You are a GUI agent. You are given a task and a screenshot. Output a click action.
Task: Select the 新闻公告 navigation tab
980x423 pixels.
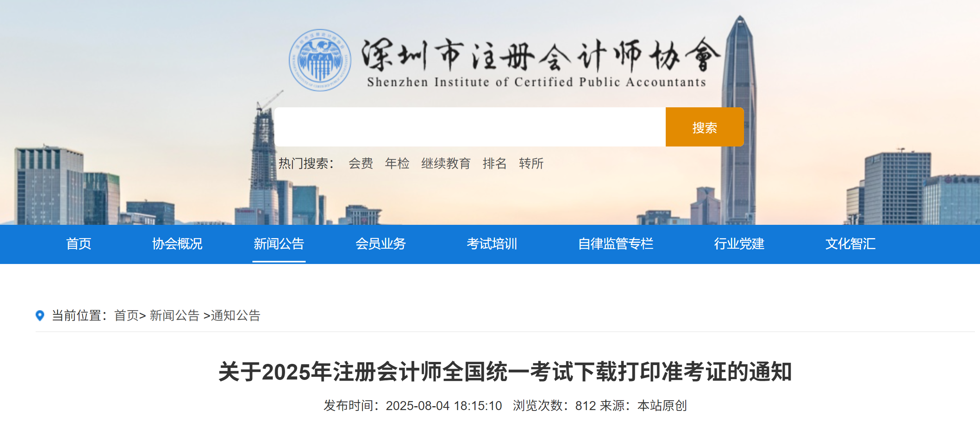pyautogui.click(x=279, y=244)
